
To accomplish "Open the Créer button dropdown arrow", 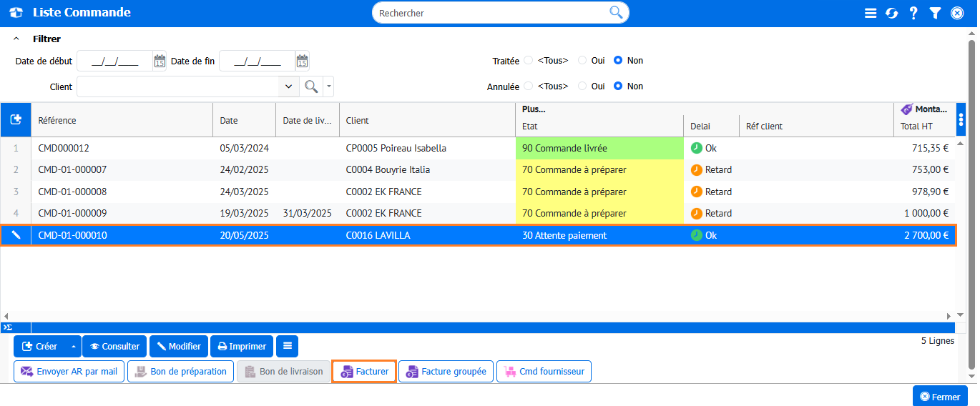I will click(x=73, y=347).
